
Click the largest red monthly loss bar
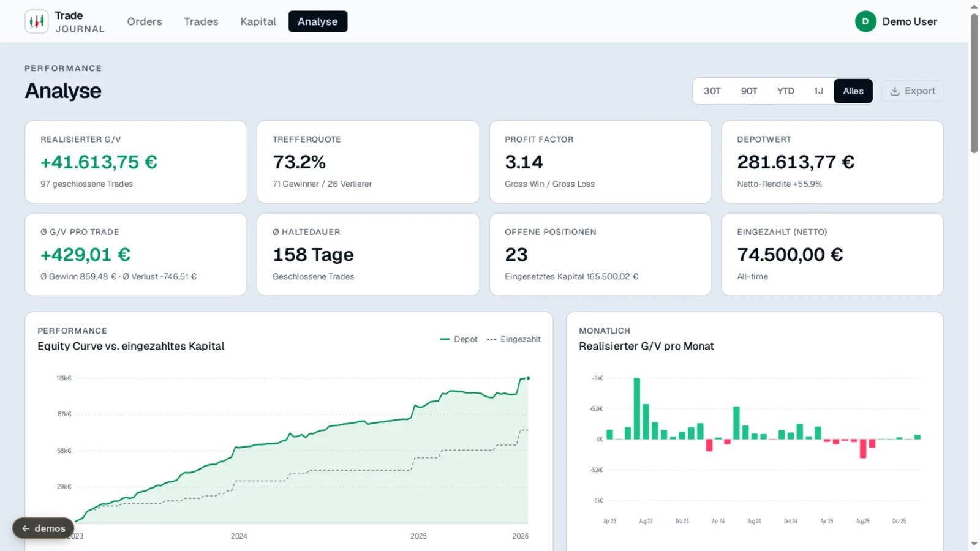point(863,449)
